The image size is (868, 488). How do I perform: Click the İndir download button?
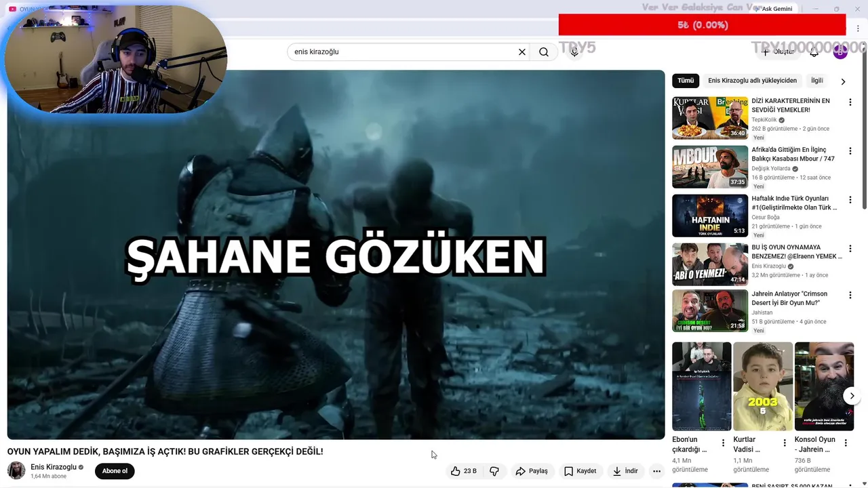tap(625, 471)
